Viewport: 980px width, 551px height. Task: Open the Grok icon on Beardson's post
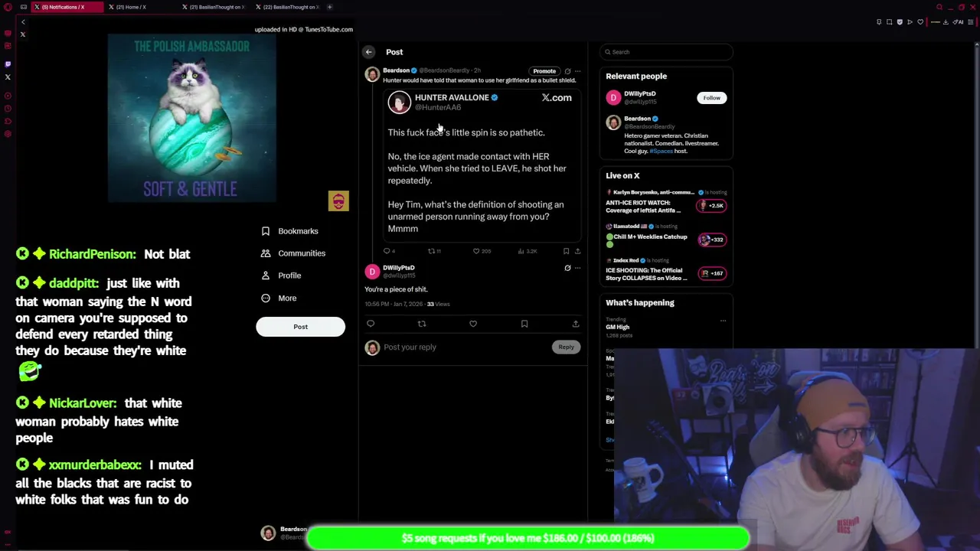pyautogui.click(x=567, y=71)
